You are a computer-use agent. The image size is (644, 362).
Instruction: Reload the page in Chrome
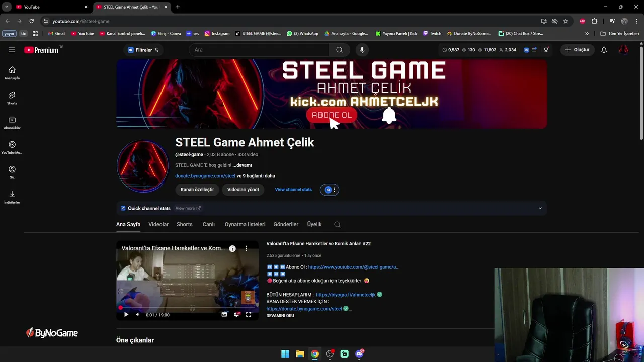(31, 21)
